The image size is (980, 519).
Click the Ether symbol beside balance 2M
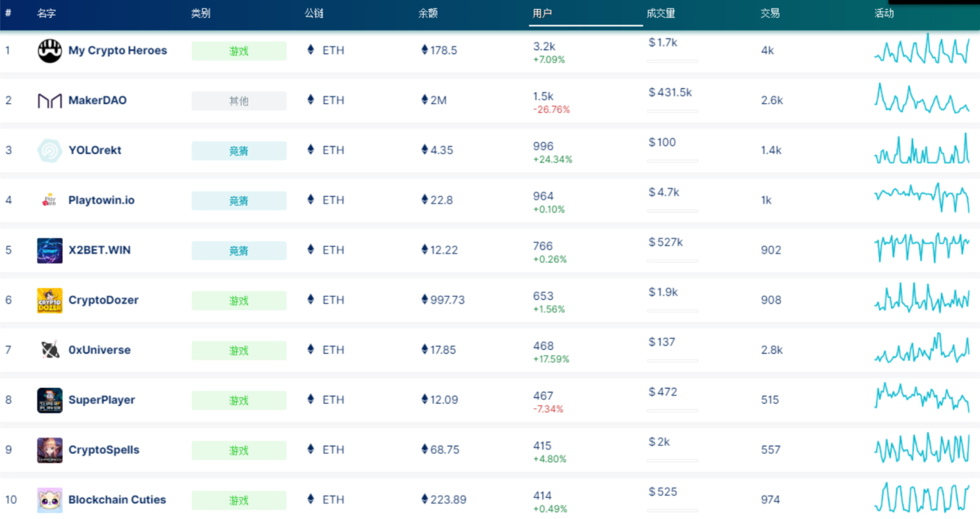click(425, 99)
